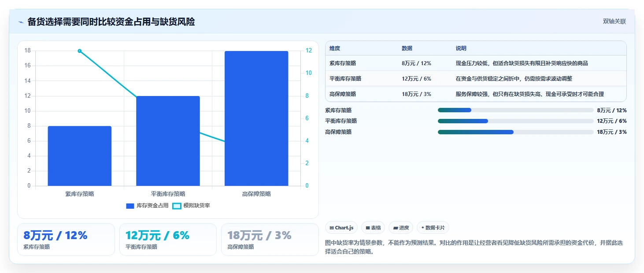Click the description starting 在资金与供货稳定之间
Viewport: 644px width, 273px height.
coord(514,79)
